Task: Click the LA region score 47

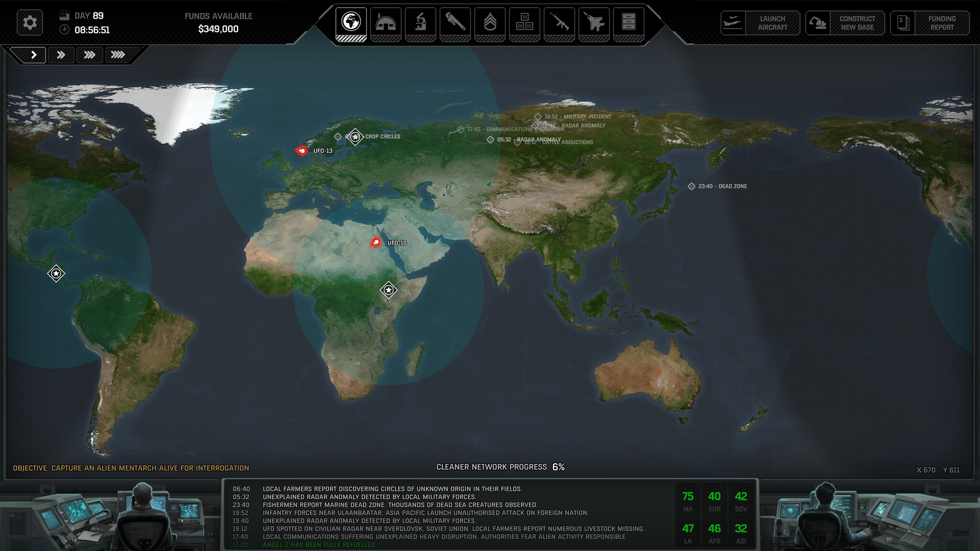Action: pos(688,529)
